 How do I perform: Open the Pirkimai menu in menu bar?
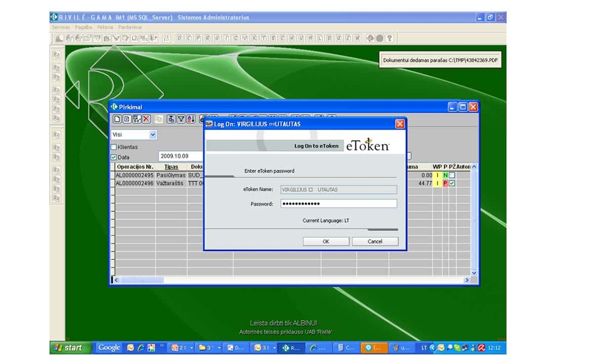[x=105, y=27]
